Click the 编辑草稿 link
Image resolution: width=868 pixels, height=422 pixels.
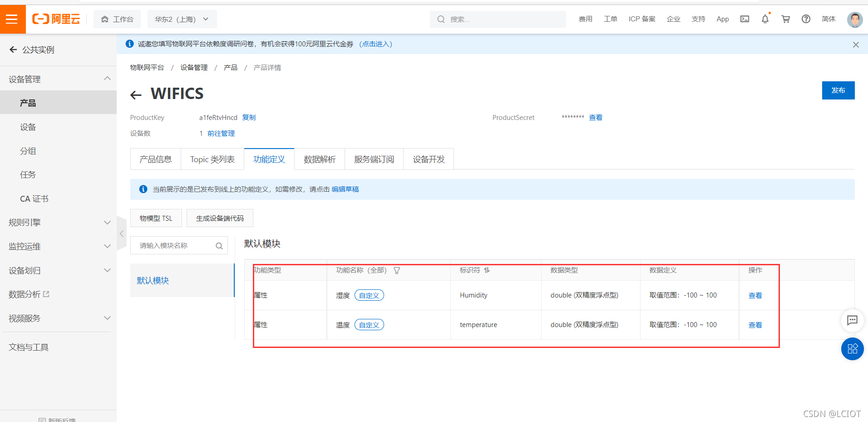pos(345,189)
